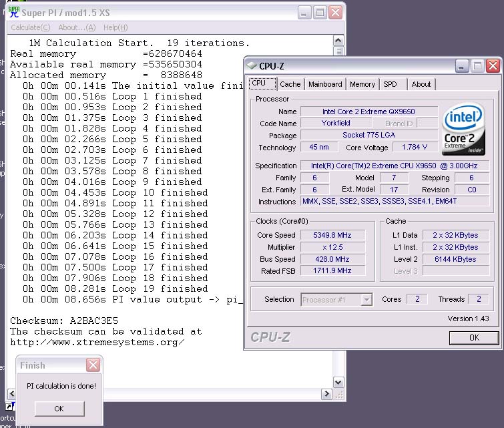This screenshot has height=428, width=504.
Task: Click the Code Name value 'Yorkfield'
Action: [336, 123]
